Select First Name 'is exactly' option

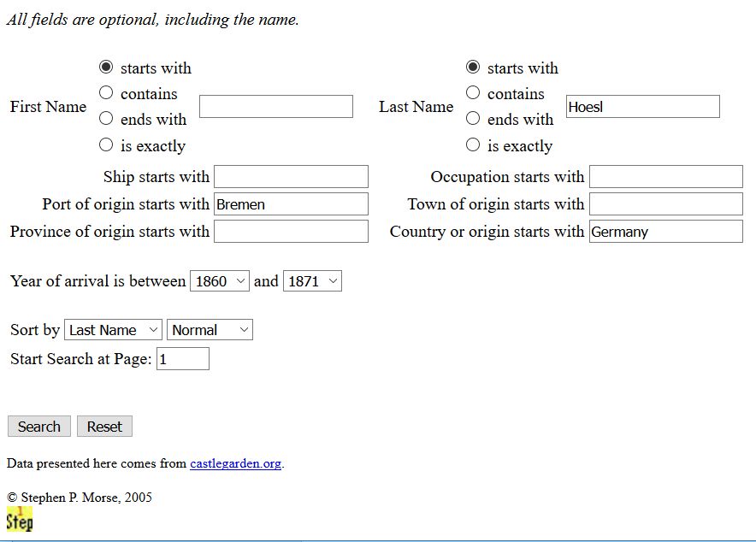(x=106, y=144)
